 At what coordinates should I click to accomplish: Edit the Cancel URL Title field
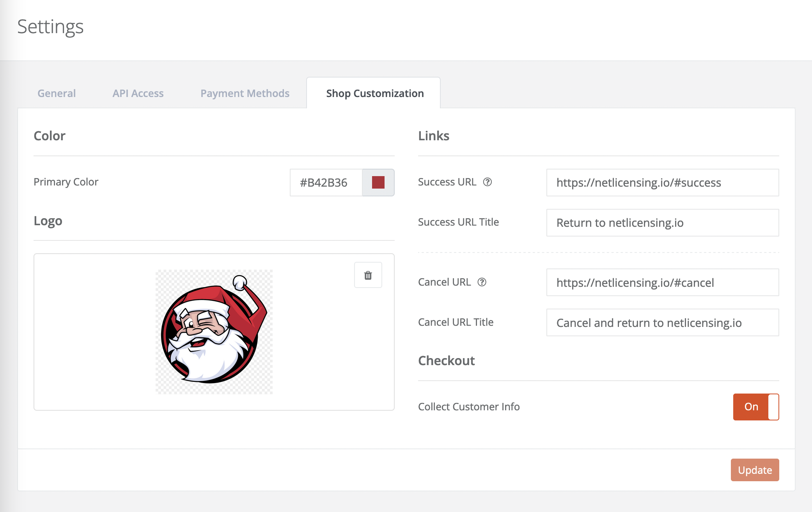(662, 323)
